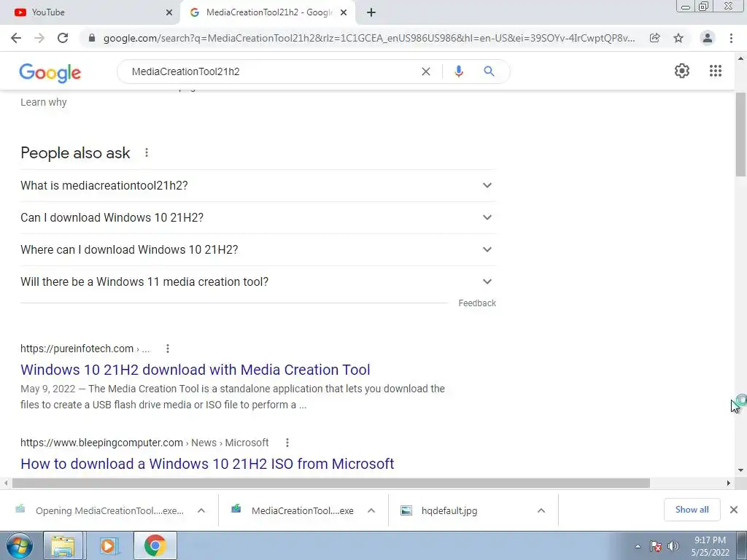Click horizontal scrollbar right arrow
The height and width of the screenshot is (560, 747).
pos(729,483)
